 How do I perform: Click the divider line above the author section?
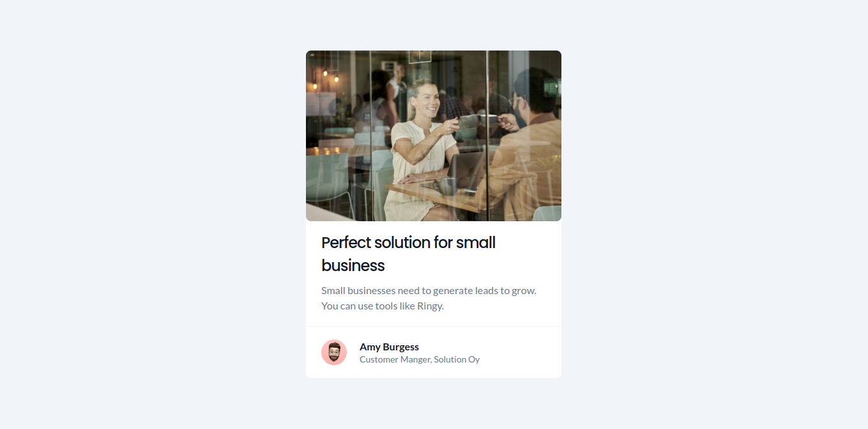coord(434,327)
